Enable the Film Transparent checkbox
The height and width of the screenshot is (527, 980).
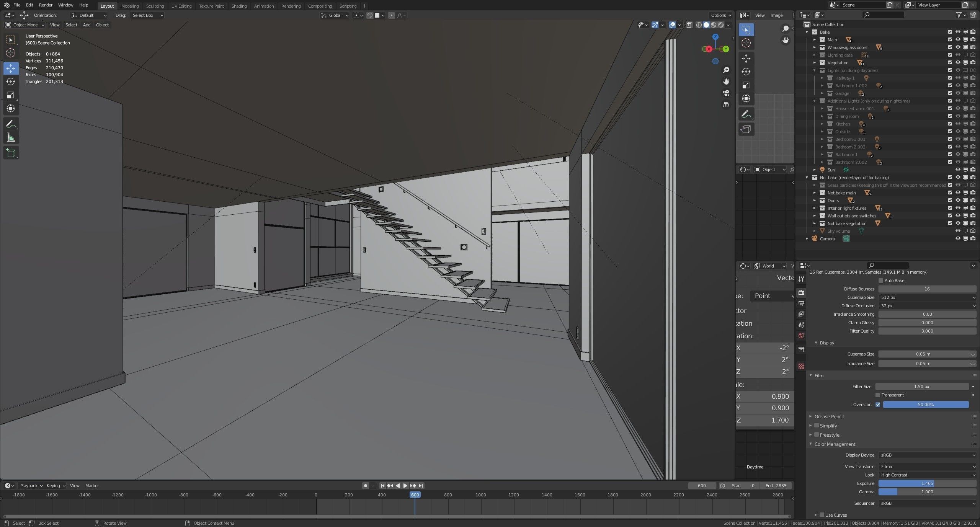point(878,395)
